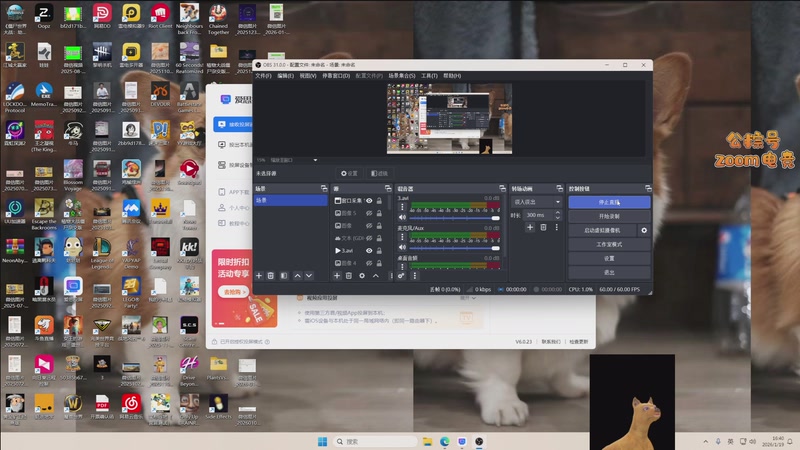
Task: Undock the Sources panel via its float icon
Action: [x=388, y=188]
